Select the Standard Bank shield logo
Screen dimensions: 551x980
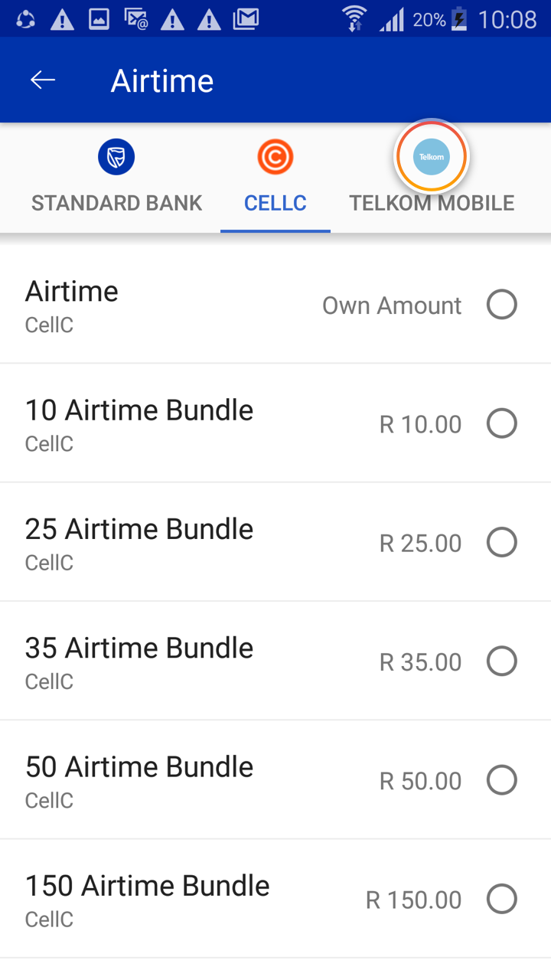pos(116,158)
